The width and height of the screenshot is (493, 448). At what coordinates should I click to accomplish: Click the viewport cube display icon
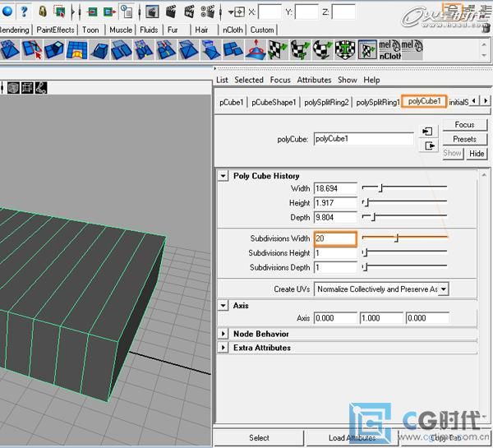pos(13,88)
